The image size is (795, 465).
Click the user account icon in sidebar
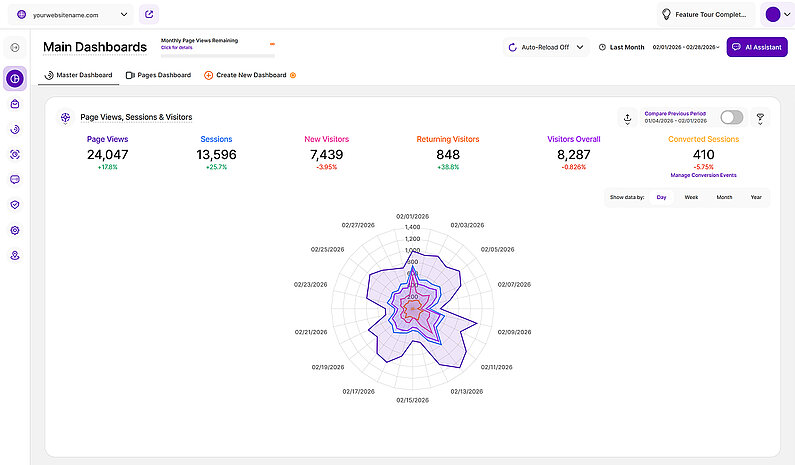point(15,256)
